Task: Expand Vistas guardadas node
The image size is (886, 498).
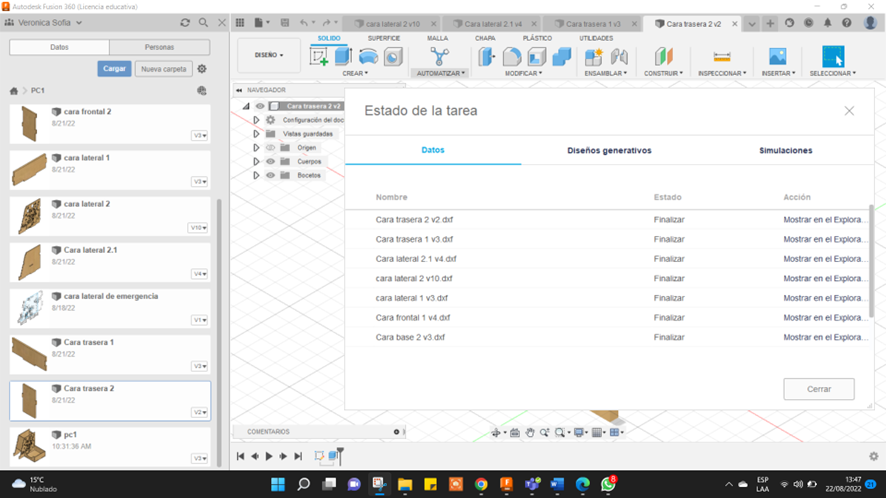Action: [x=256, y=134]
